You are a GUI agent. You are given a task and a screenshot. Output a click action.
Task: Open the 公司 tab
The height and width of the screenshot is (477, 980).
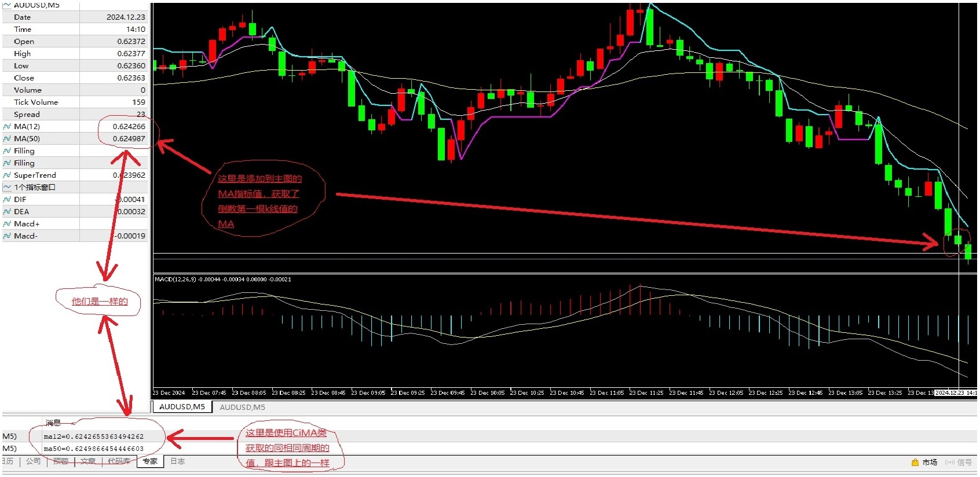(34, 461)
